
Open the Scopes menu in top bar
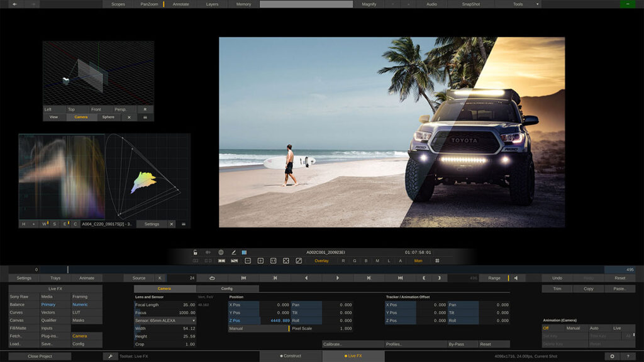(118, 4)
